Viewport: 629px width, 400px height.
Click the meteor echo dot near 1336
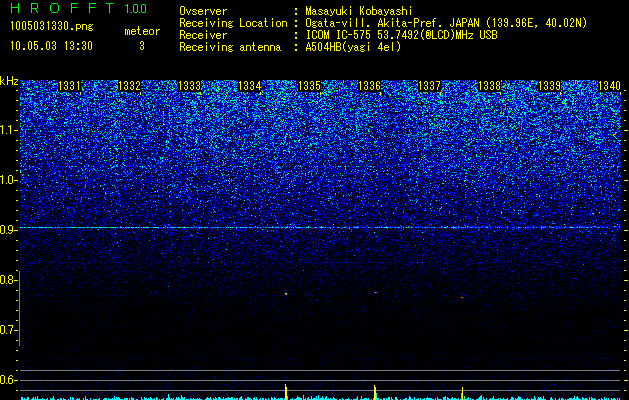point(375,292)
